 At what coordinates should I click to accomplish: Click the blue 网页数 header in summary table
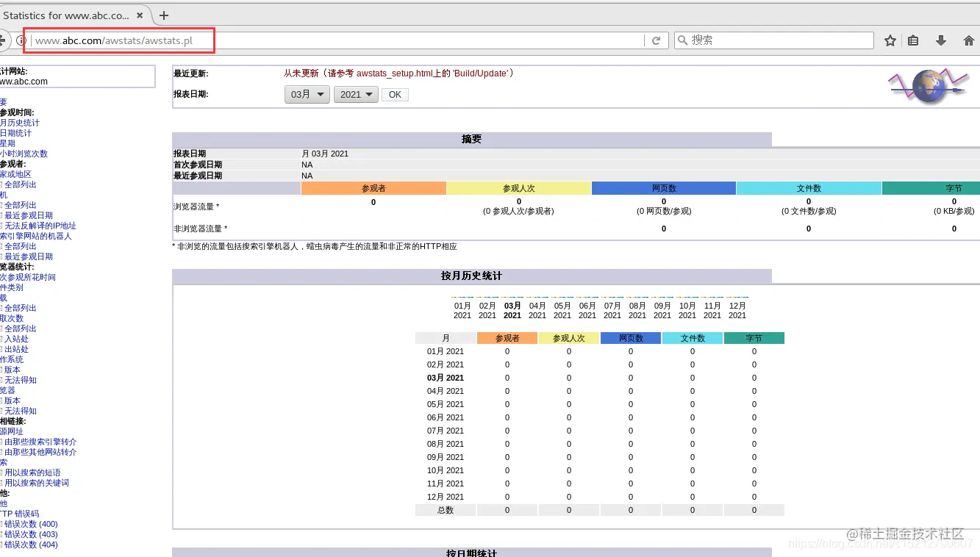coord(664,189)
